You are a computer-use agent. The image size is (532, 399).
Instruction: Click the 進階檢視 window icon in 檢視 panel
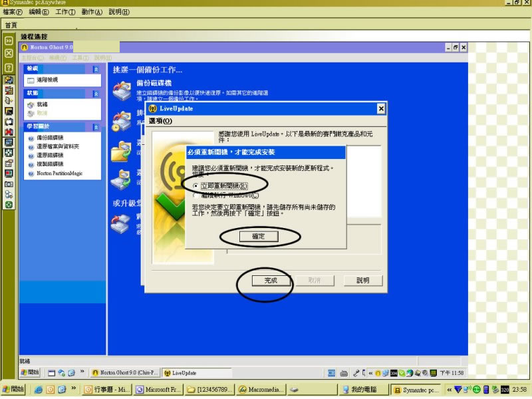pos(31,80)
